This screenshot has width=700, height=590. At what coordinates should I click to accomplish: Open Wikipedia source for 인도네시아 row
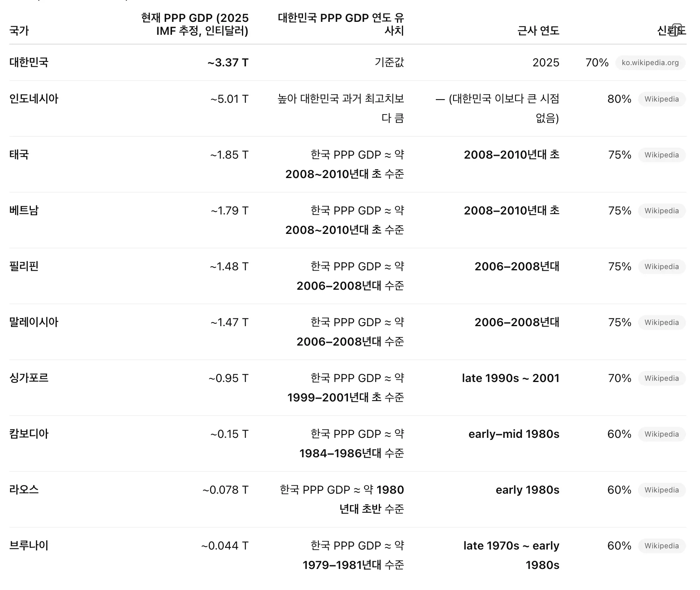pos(661,99)
